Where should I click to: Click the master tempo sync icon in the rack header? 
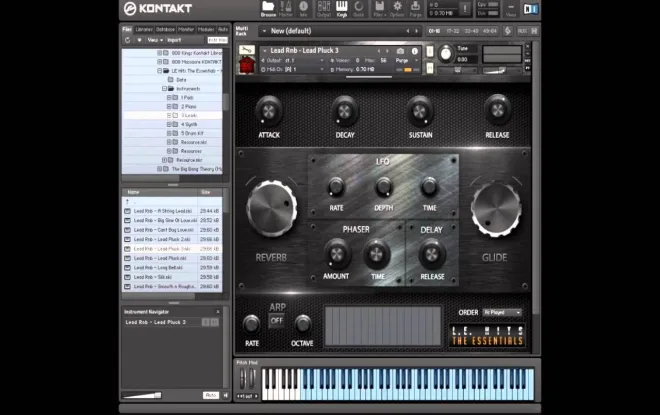click(508, 31)
